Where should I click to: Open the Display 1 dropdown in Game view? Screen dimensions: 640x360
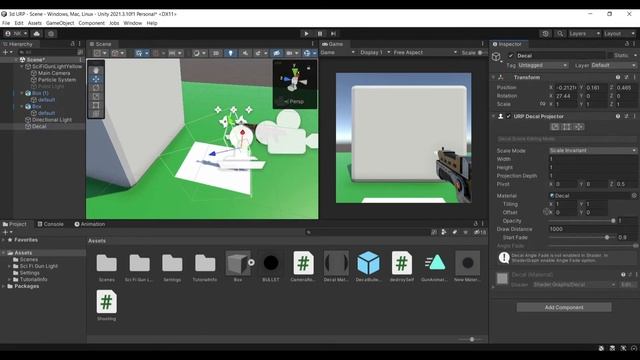tap(375, 53)
